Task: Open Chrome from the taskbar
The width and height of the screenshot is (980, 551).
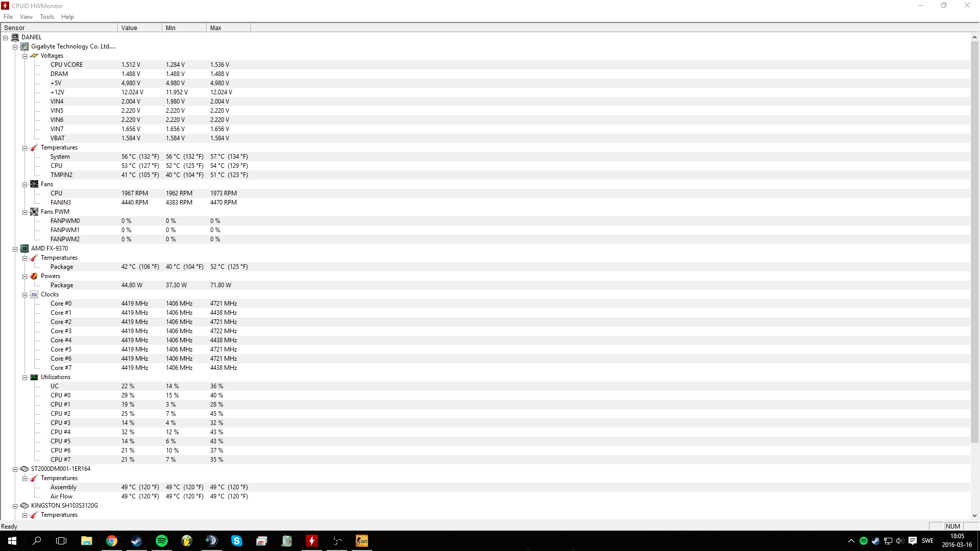Action: pos(111,541)
